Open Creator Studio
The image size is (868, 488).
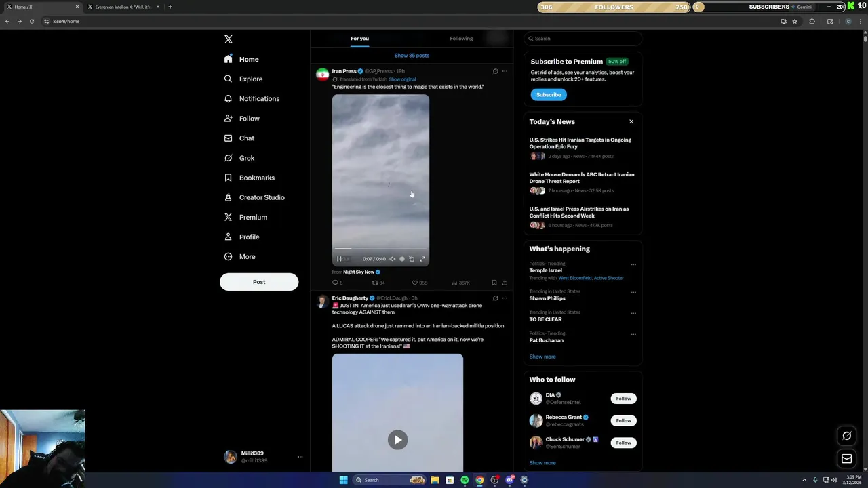pyautogui.click(x=254, y=197)
